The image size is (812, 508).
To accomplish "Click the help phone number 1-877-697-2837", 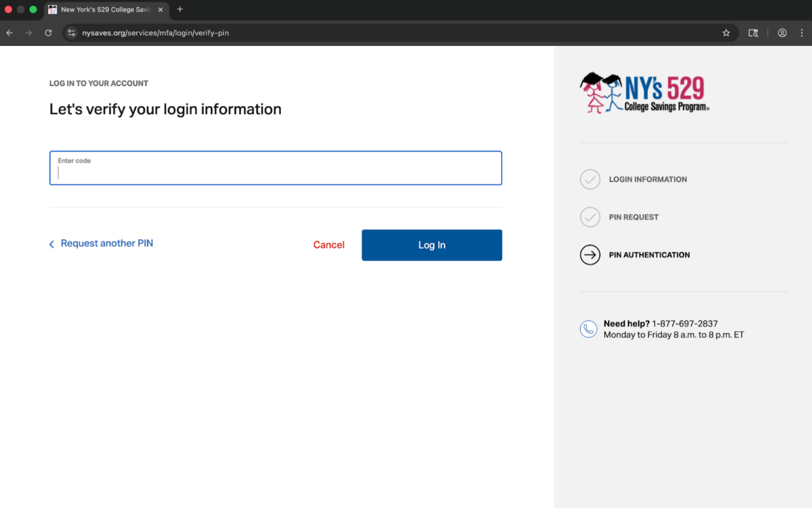I will pyautogui.click(x=685, y=324).
